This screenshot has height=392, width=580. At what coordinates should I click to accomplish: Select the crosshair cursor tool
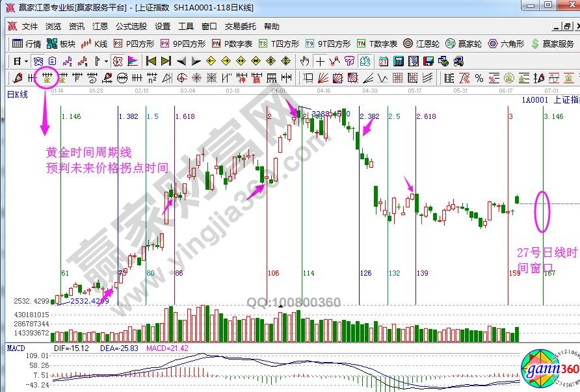pyautogui.click(x=319, y=61)
